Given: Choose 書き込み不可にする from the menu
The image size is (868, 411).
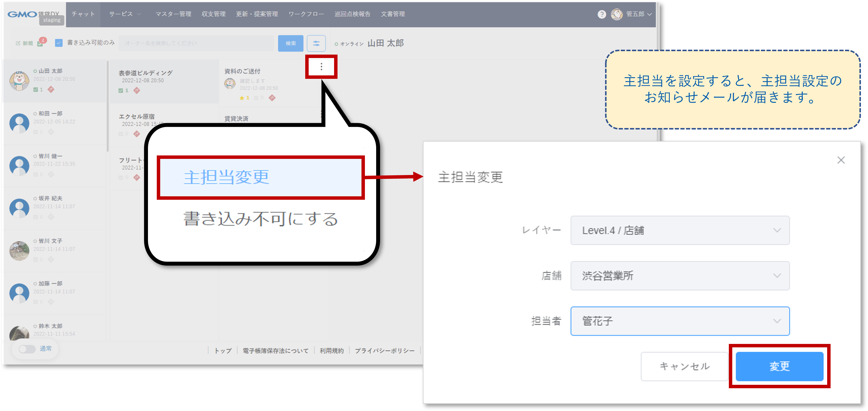Looking at the screenshot, I should tap(260, 219).
